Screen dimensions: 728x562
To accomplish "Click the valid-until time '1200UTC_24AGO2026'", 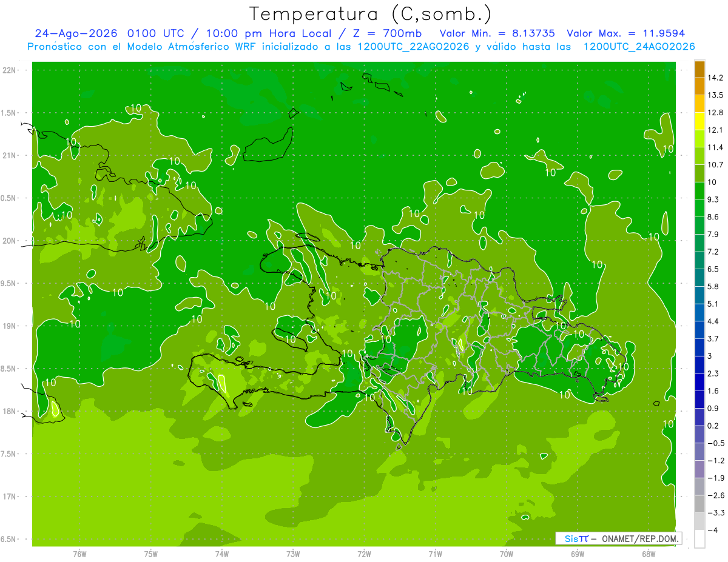I will 639,47.
